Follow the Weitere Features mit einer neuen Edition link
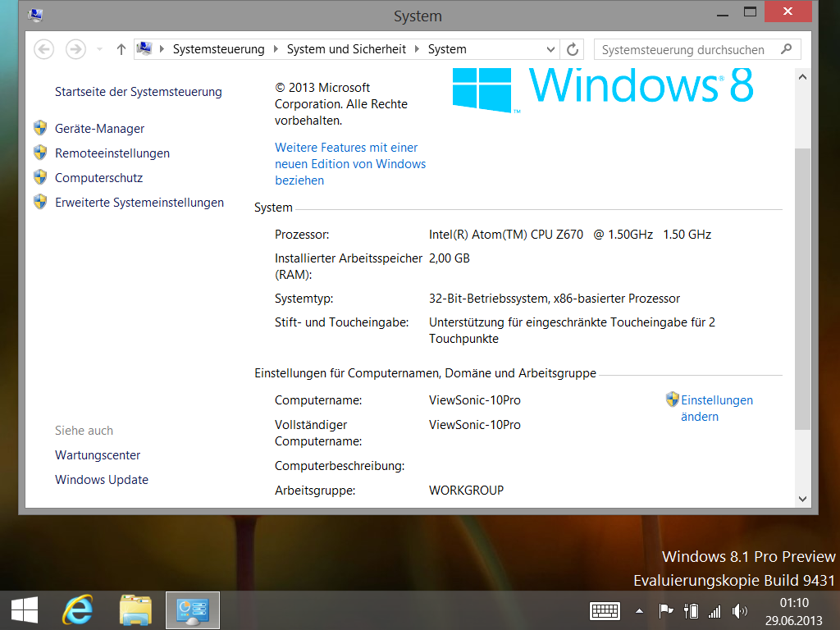This screenshot has height=630, width=840. [x=350, y=164]
